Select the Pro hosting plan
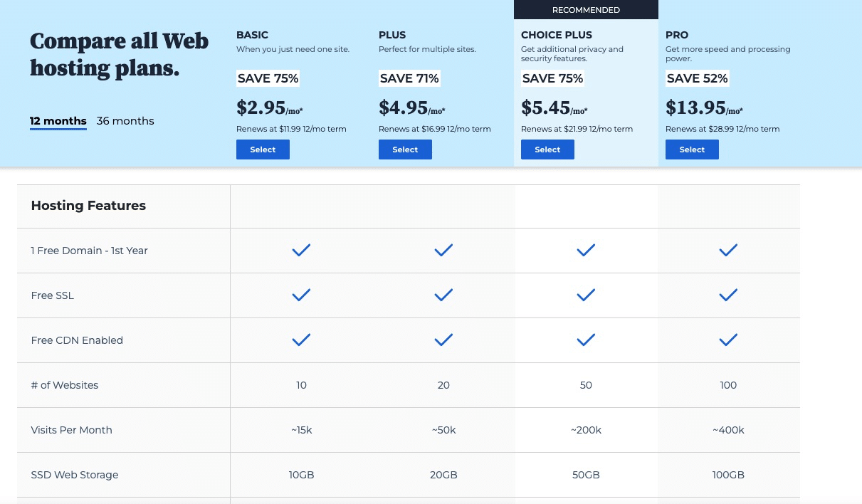Screen dimensions: 862x504 pyautogui.click(x=692, y=149)
